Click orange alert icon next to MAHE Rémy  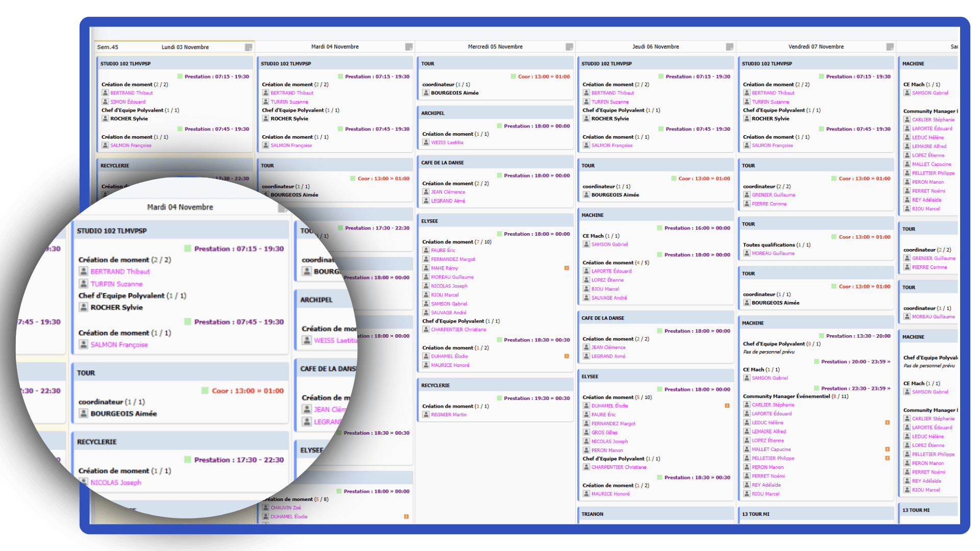tap(567, 268)
